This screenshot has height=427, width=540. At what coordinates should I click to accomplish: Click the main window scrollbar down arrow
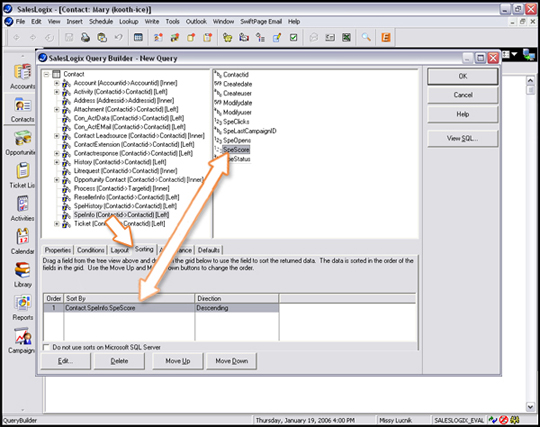click(x=530, y=407)
